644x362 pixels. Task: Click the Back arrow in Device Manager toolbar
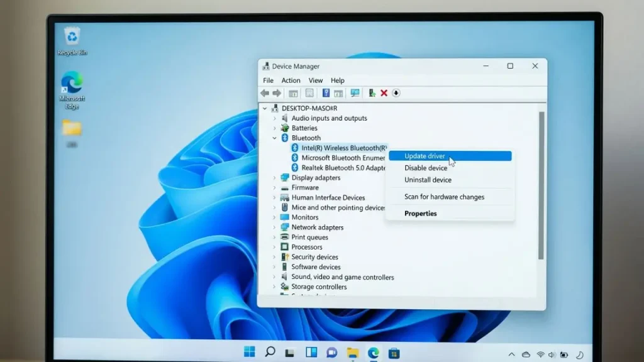tap(265, 93)
